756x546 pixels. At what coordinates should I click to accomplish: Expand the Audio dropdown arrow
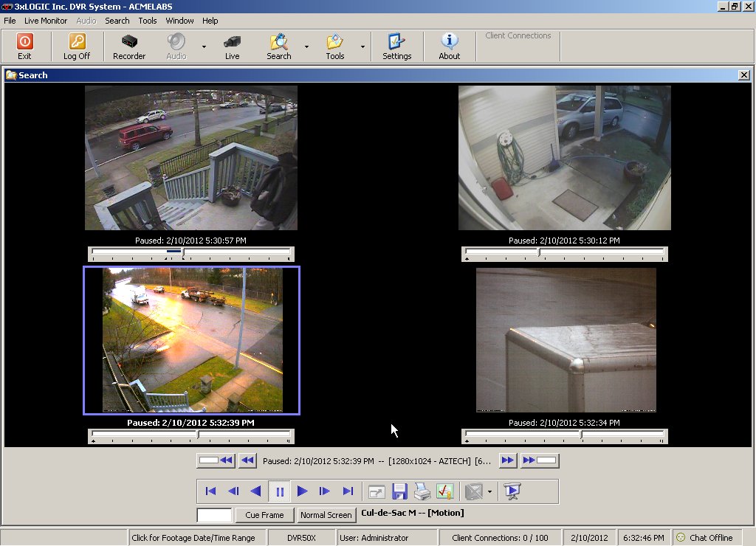tap(204, 46)
